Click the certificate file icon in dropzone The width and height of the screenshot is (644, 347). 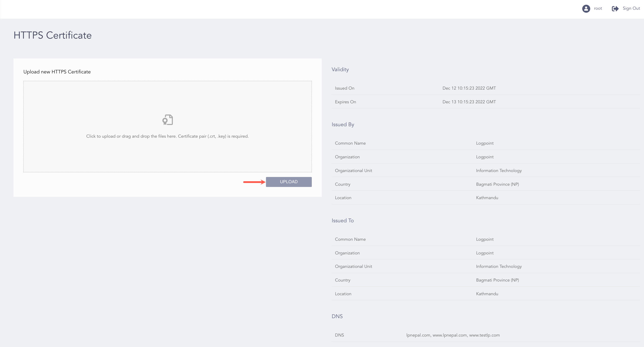(168, 120)
